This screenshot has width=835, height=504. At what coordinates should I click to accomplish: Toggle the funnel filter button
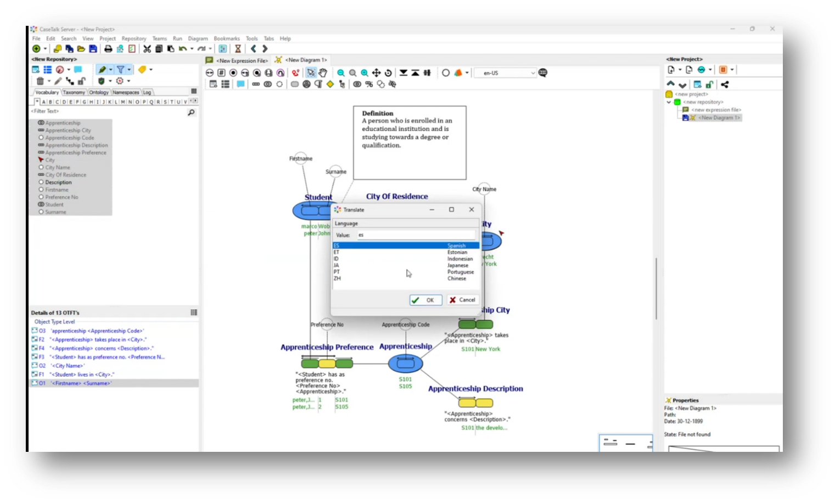[x=120, y=70]
